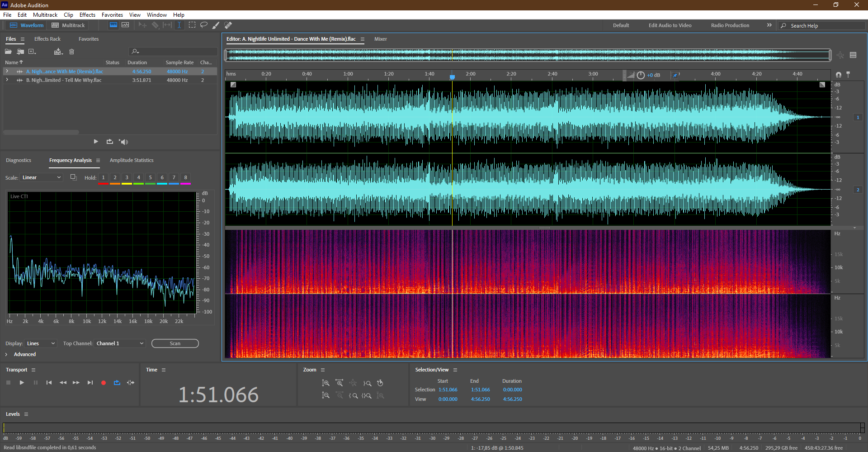Click the marker pin icon beside snapping
Image resolution: width=868 pixels, height=452 pixels.
pyautogui.click(x=848, y=74)
